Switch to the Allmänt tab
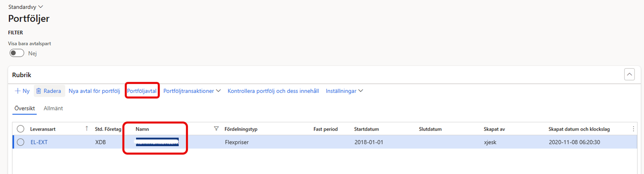 [53, 108]
